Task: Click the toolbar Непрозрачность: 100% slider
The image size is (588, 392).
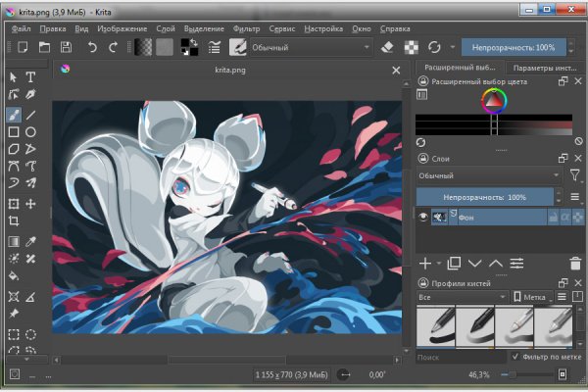Action: point(514,47)
